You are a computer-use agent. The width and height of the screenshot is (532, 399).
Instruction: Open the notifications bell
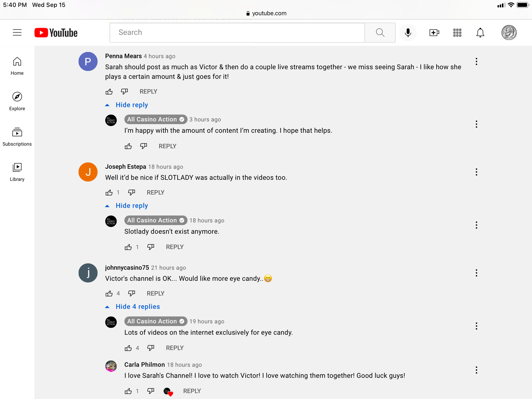point(480,33)
